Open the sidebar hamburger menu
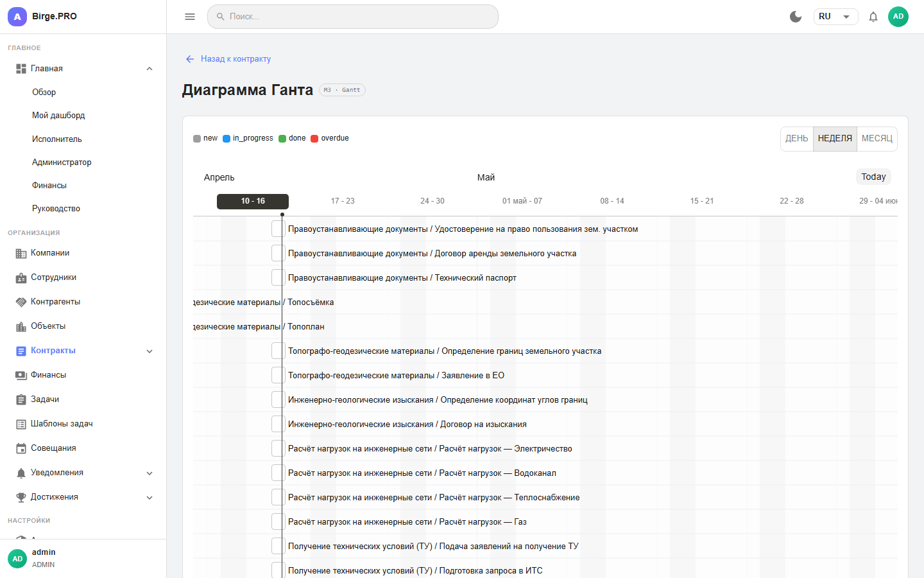Image resolution: width=924 pixels, height=578 pixels. tap(189, 17)
